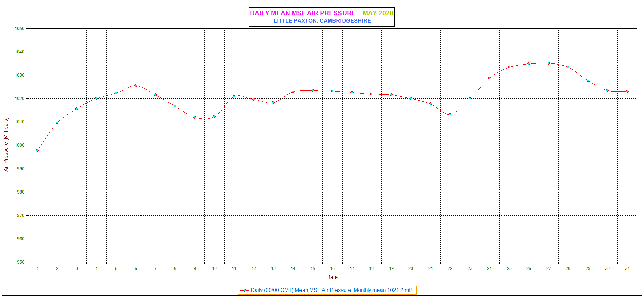Click x-axis date label 16
This screenshot has width=644, height=297.
tap(332, 268)
